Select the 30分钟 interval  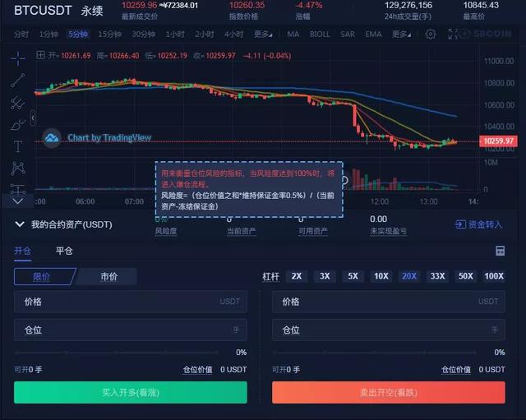(x=143, y=35)
